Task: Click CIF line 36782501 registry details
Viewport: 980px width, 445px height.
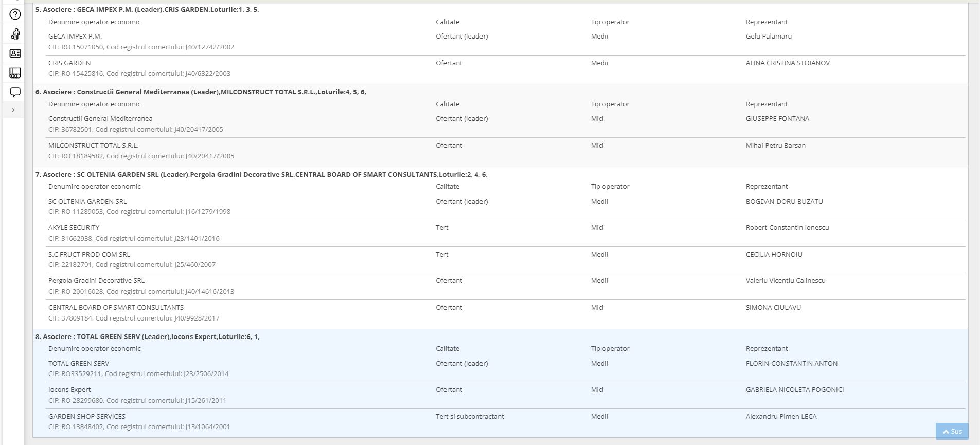Action: [x=136, y=129]
